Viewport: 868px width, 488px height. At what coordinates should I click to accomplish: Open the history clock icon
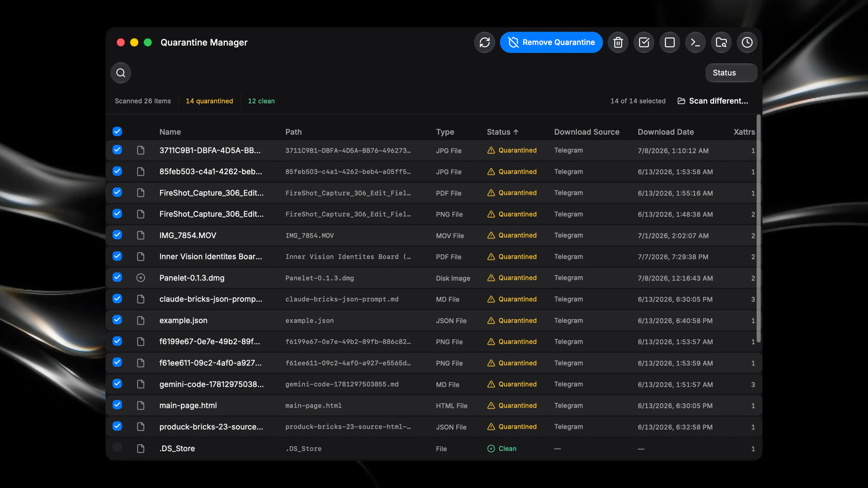(747, 43)
